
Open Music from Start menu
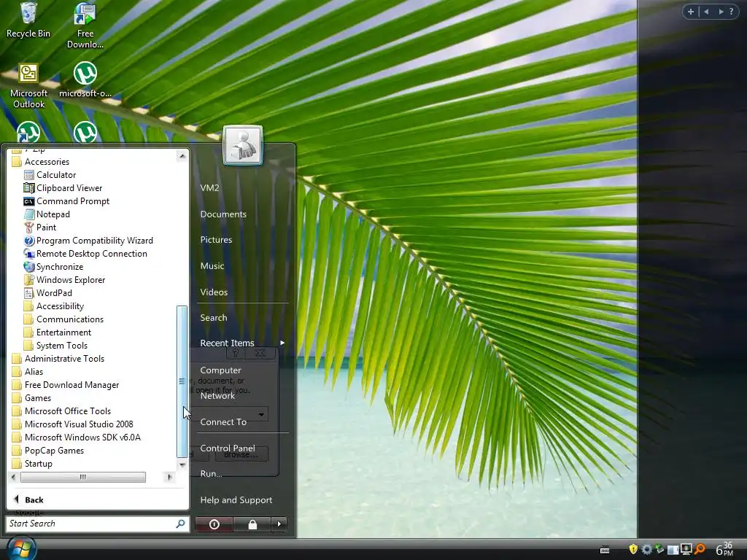212,266
